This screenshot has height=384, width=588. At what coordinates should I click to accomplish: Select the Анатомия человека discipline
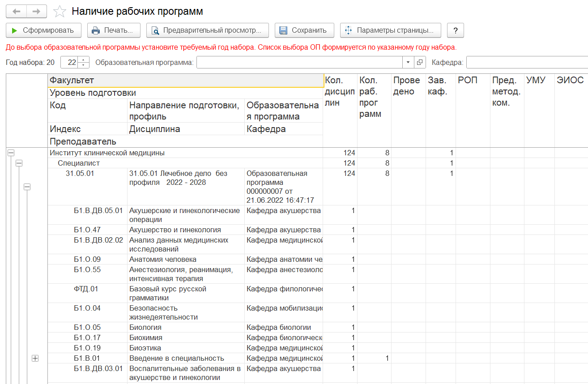point(186,259)
